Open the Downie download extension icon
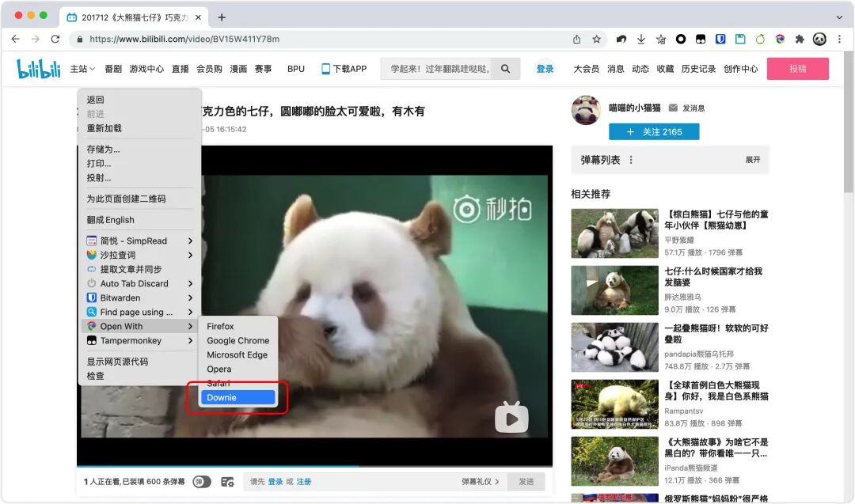 [641, 40]
